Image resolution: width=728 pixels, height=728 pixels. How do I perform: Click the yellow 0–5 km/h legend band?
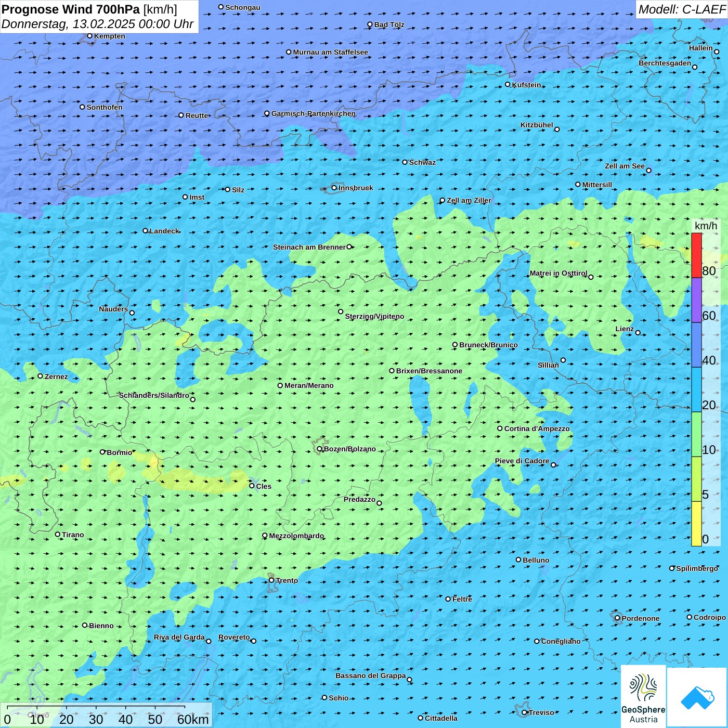[x=696, y=523]
